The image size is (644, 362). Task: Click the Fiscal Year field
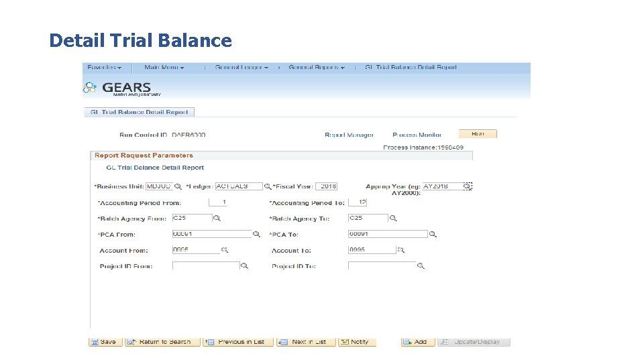pos(327,186)
